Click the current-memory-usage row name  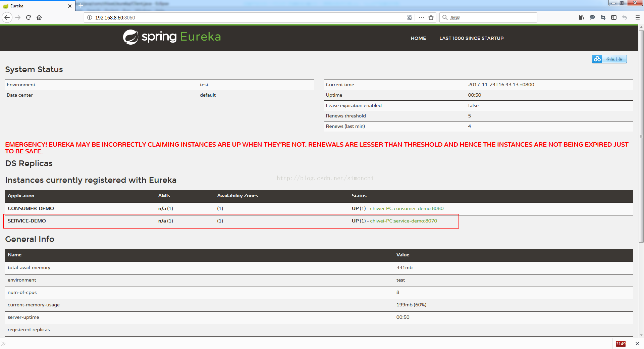(x=34, y=305)
